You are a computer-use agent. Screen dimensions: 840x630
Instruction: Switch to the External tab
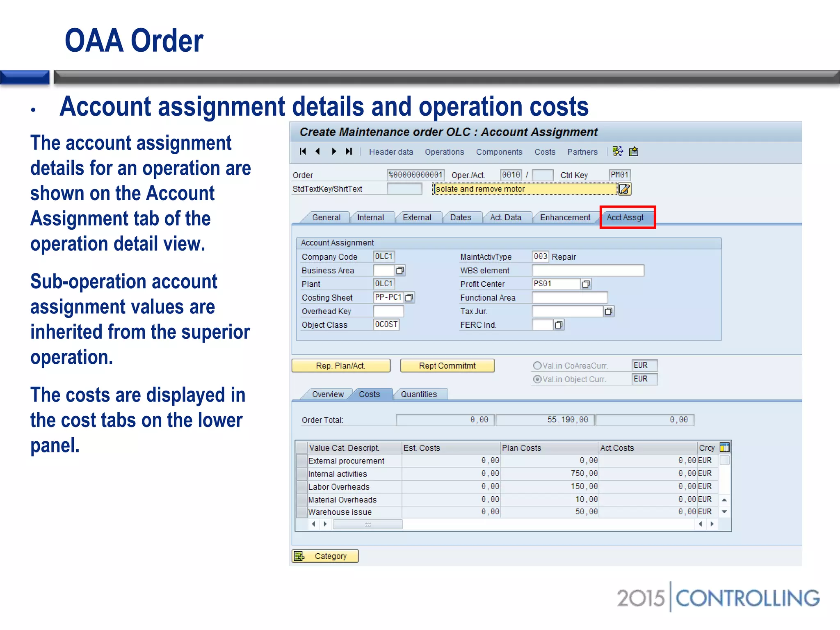[417, 217]
